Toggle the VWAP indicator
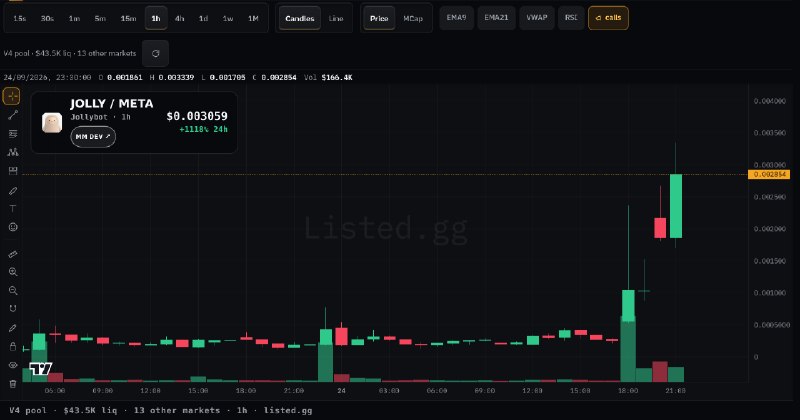 coord(537,18)
